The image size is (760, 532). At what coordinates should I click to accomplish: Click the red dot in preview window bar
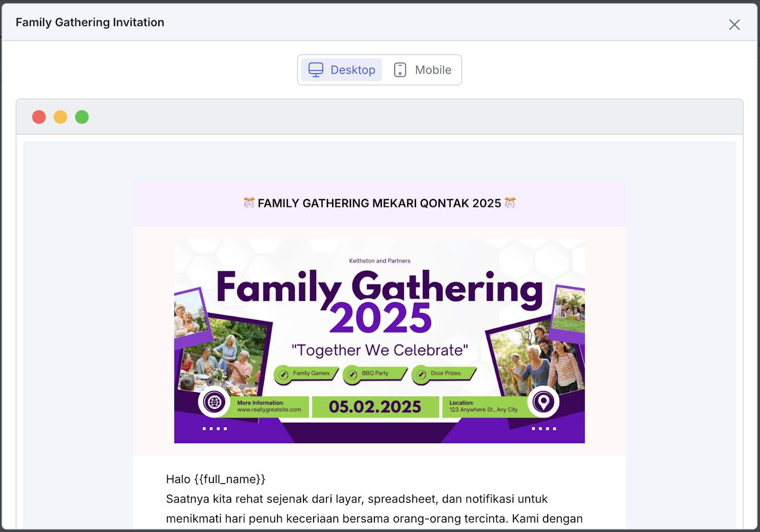(39, 117)
